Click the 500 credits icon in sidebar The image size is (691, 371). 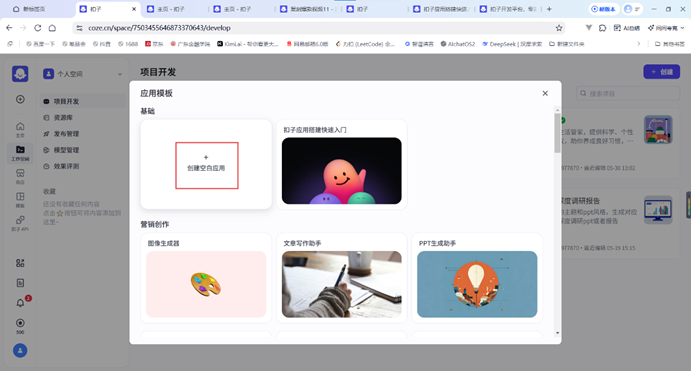(x=20, y=326)
